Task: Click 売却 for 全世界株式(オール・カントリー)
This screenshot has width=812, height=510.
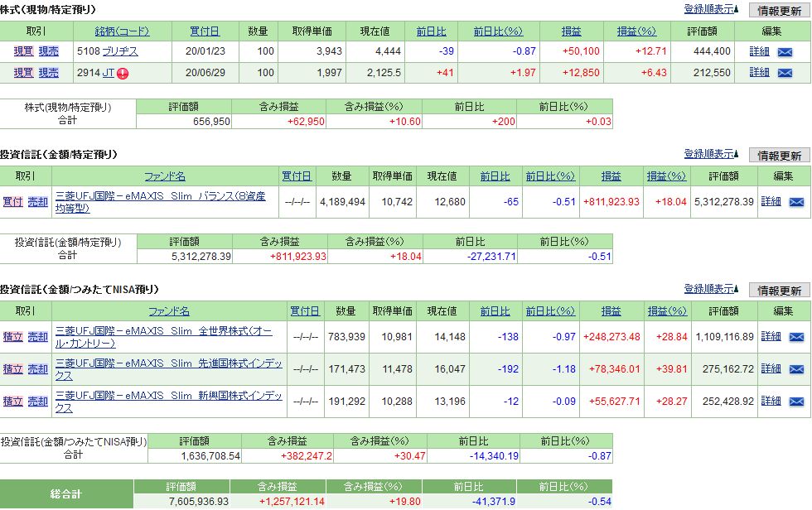Action: pyautogui.click(x=38, y=337)
